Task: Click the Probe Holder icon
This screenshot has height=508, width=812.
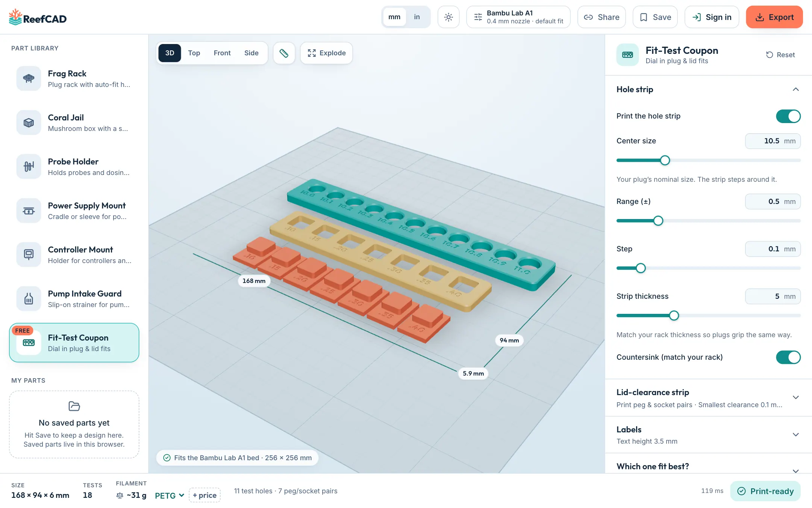Action: coord(29,166)
